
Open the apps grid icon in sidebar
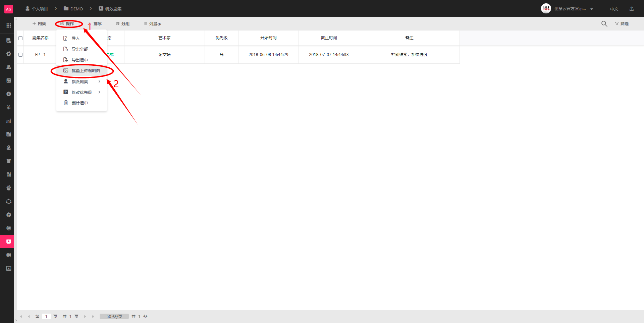tap(9, 25)
